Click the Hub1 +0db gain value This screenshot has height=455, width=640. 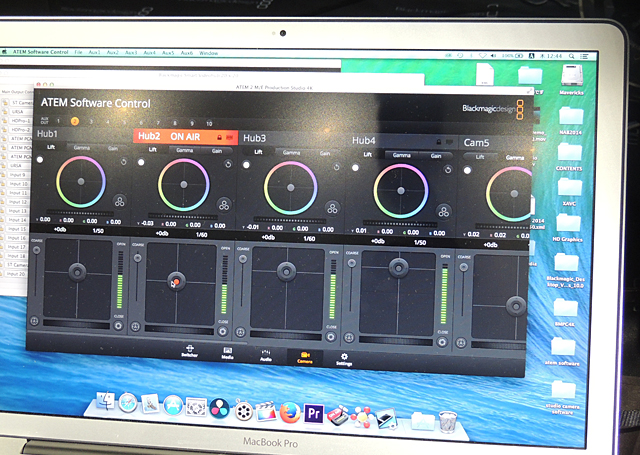click(x=60, y=230)
